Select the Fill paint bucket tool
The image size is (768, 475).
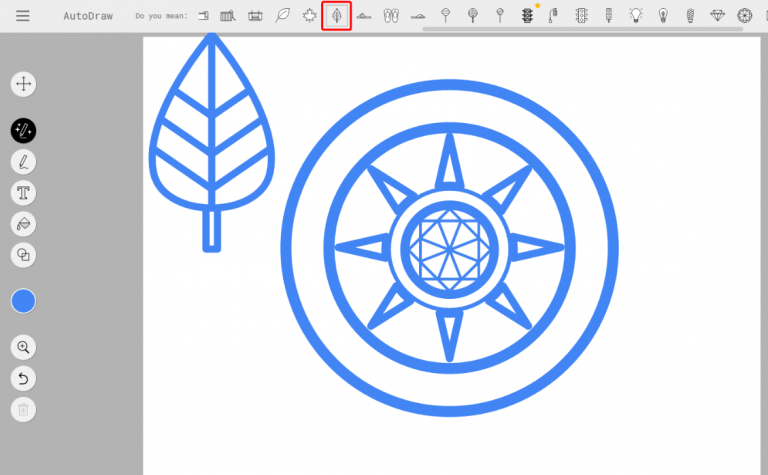(23, 223)
